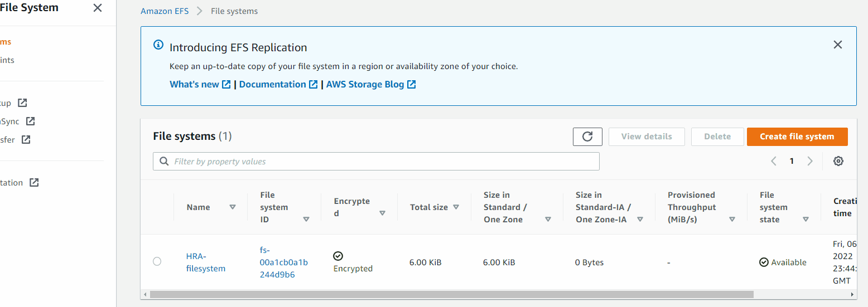Click the Available status checkmark icon
Screen dimensions: 868x307
point(764,262)
